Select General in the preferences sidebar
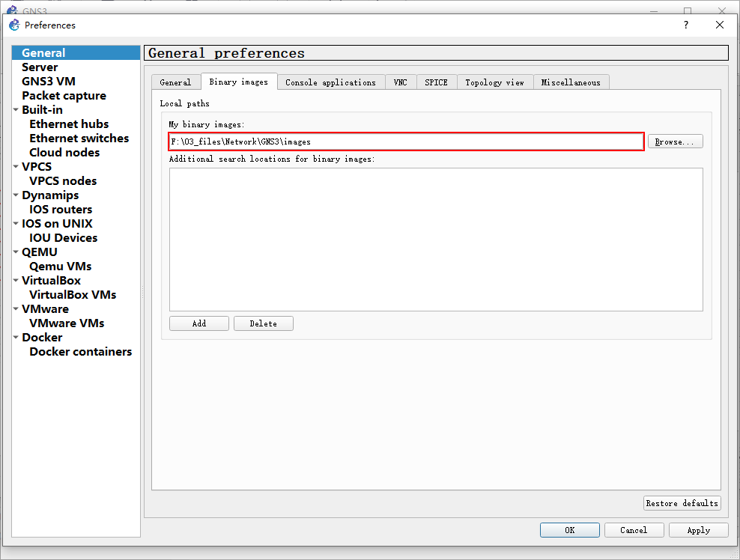Image resolution: width=740 pixels, height=560 pixels. click(76, 53)
